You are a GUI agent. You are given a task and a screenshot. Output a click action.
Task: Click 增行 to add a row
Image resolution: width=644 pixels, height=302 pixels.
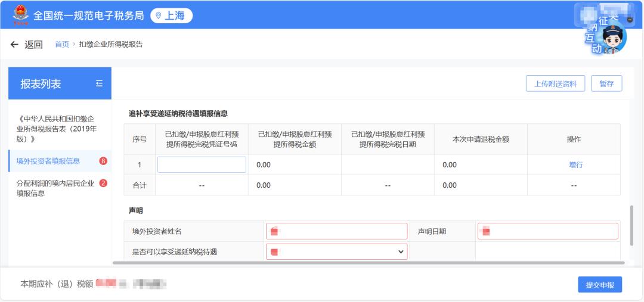click(x=575, y=165)
